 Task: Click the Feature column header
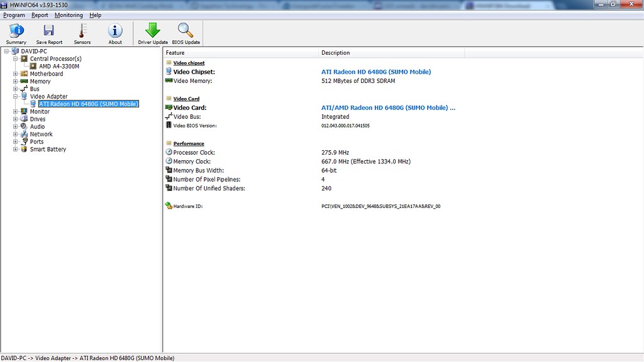[241, 53]
